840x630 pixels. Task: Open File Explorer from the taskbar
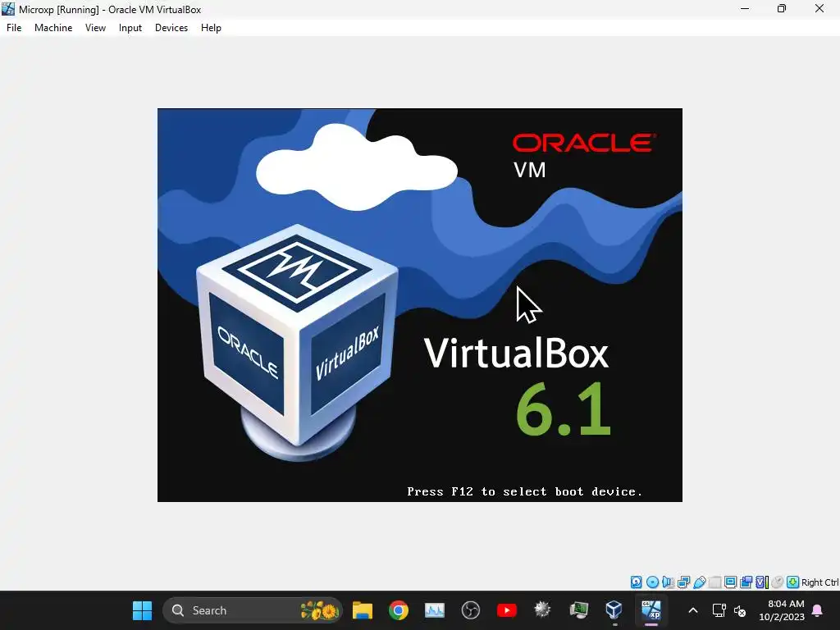(362, 610)
